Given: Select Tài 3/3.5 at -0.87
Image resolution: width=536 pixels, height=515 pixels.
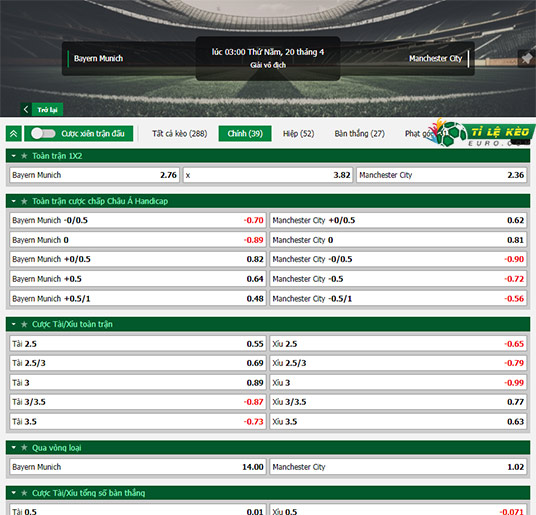Looking at the screenshot, I should click(138, 402).
